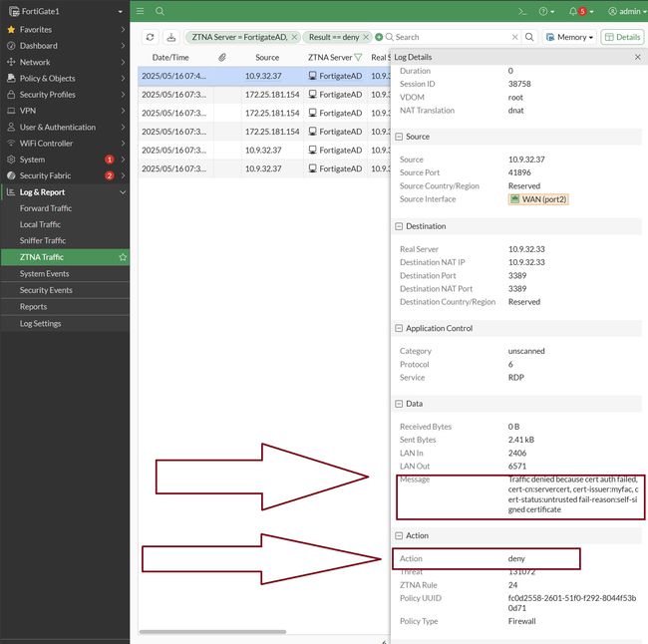Screen dimensions: 648x644
Task: Expand the WiFi Controller menu
Action: coord(65,144)
